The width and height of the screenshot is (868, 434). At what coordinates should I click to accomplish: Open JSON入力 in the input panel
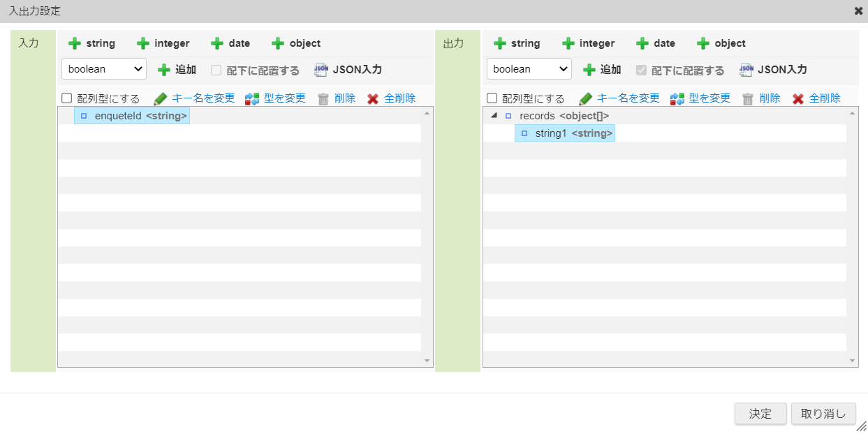click(x=348, y=70)
